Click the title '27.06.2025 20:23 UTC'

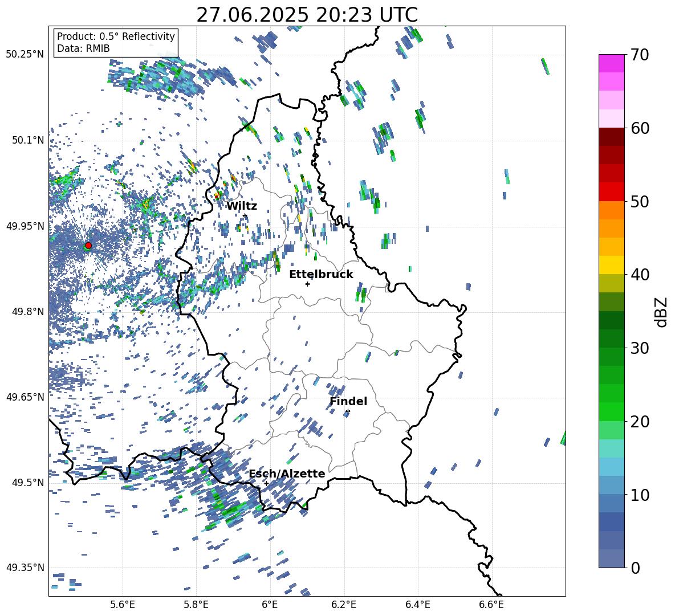[x=307, y=15]
